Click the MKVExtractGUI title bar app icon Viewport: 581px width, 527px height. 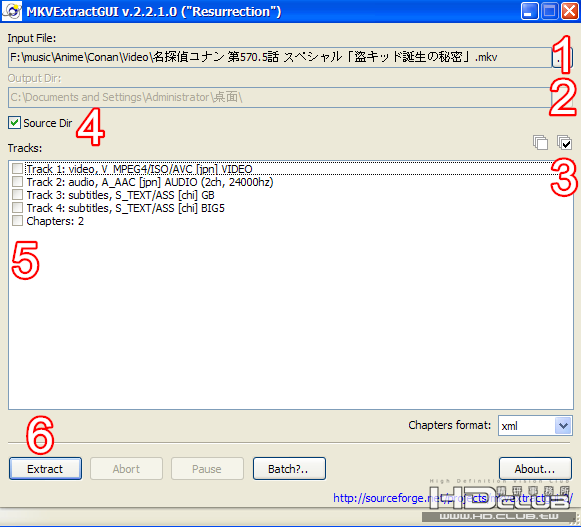(12, 11)
